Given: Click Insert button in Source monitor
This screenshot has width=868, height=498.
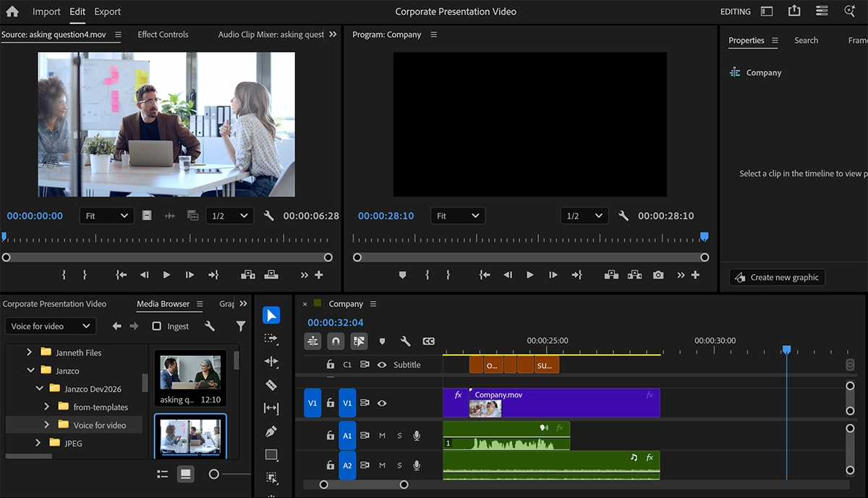Looking at the screenshot, I should tap(248, 275).
